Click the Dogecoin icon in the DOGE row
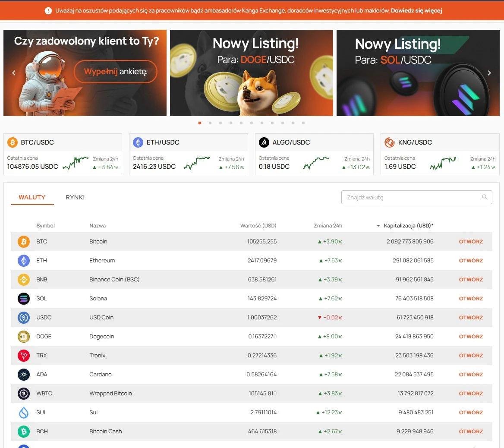This screenshot has width=504, height=448. [23, 336]
